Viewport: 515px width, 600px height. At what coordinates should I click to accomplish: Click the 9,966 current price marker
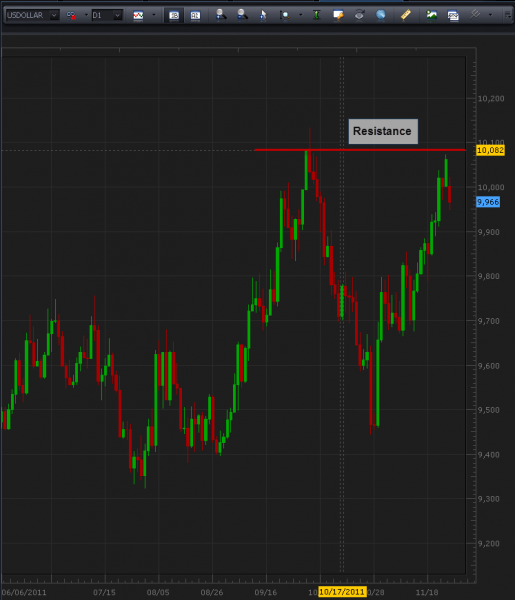point(488,202)
